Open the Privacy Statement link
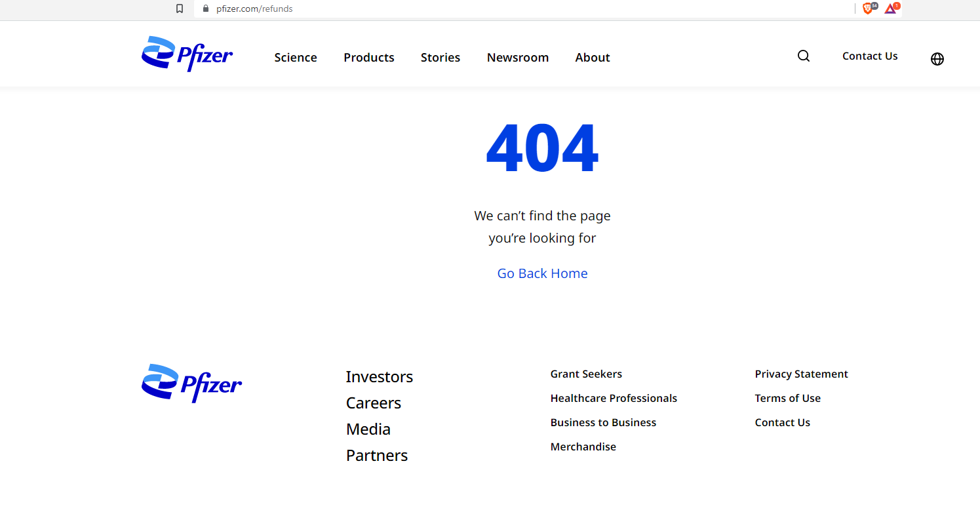This screenshot has height=516, width=980. pos(801,374)
